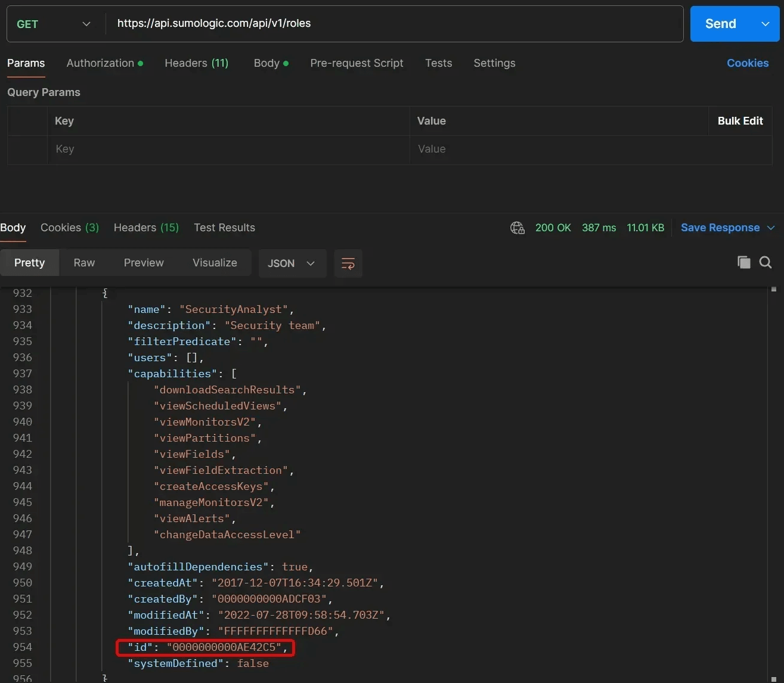Viewport: 784px width, 683px height.
Task: Open search in response body
Action: 766,262
